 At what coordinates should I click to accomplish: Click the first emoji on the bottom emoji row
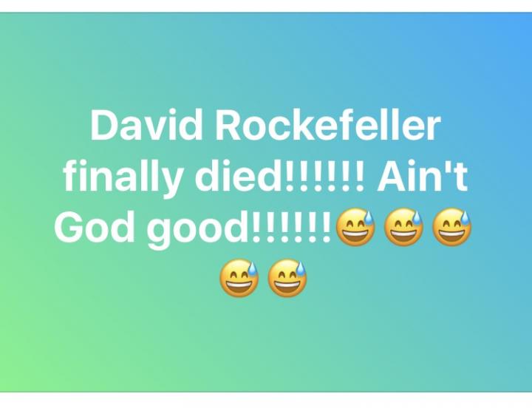(239, 278)
